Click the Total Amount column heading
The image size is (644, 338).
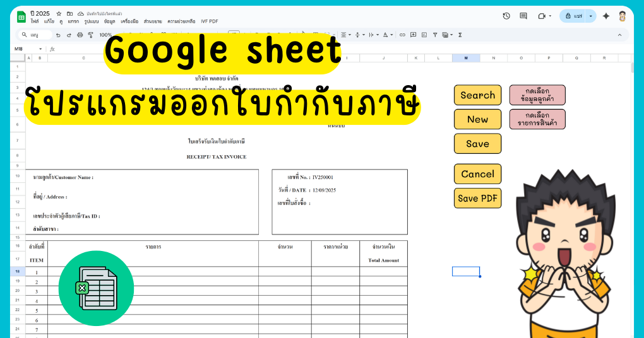pos(384,260)
